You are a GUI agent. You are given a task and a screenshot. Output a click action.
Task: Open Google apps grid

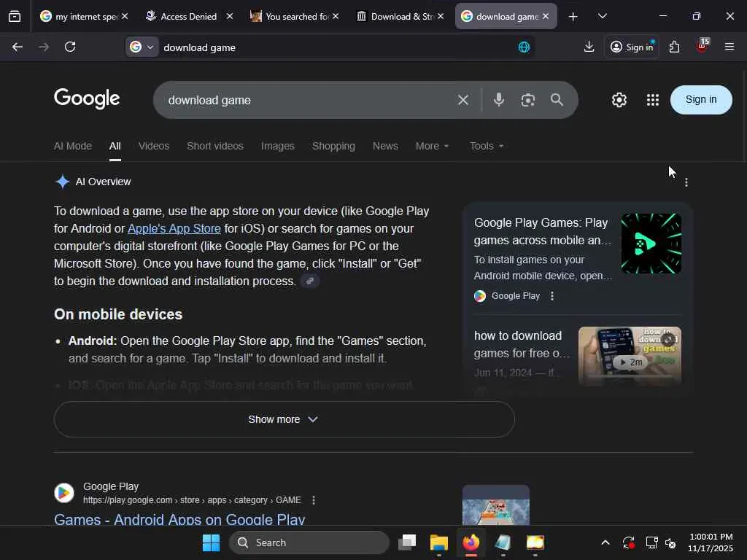coord(653,100)
